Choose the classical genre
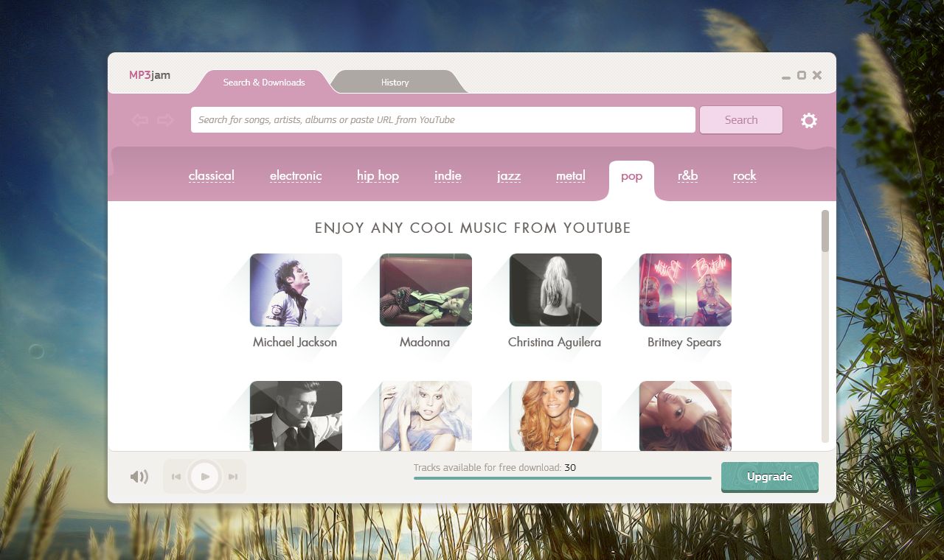Image resolution: width=944 pixels, height=560 pixels. point(212,175)
